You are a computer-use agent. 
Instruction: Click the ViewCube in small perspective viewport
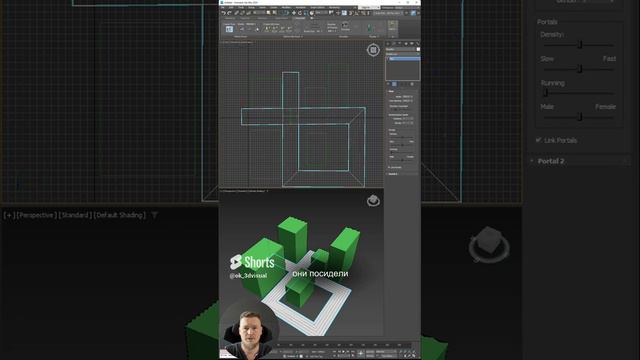pyautogui.click(x=373, y=200)
